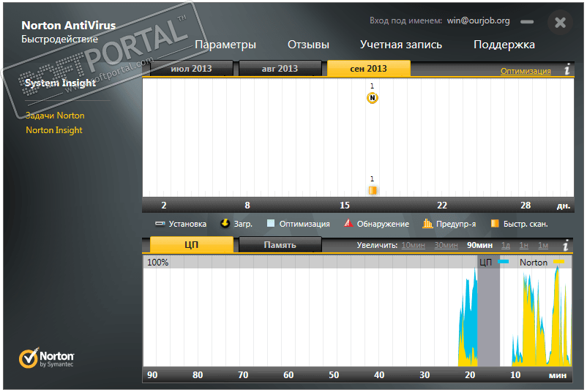Click the Оптимизация legend square icon

(x=271, y=223)
